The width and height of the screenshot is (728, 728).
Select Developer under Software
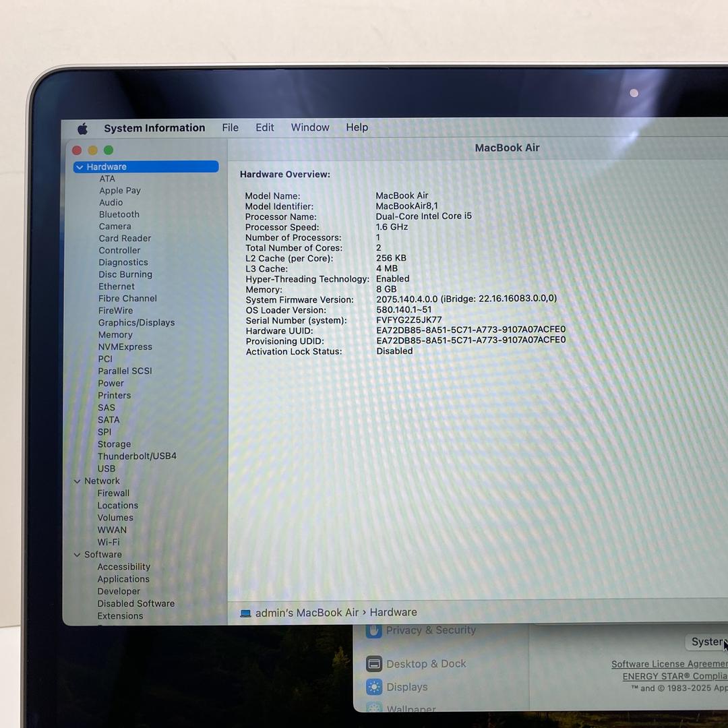pos(119,592)
